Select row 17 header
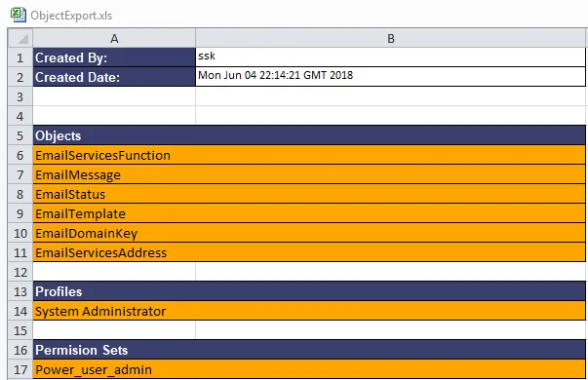 click(x=20, y=369)
